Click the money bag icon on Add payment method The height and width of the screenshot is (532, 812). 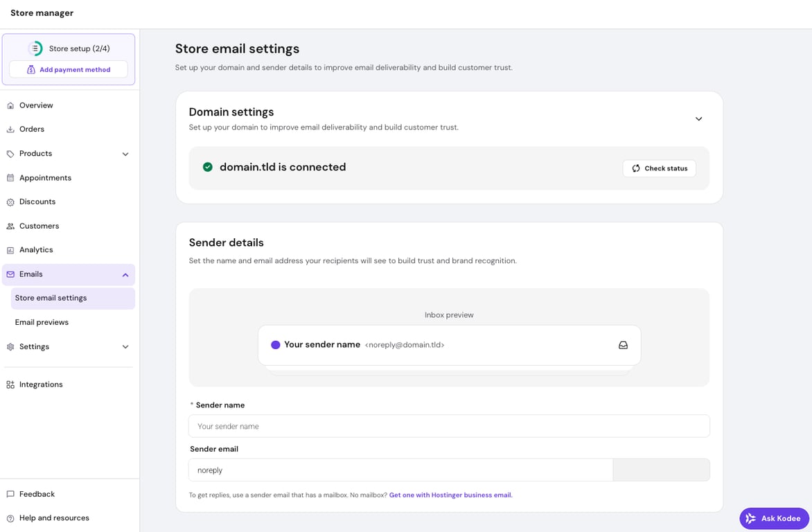point(31,69)
